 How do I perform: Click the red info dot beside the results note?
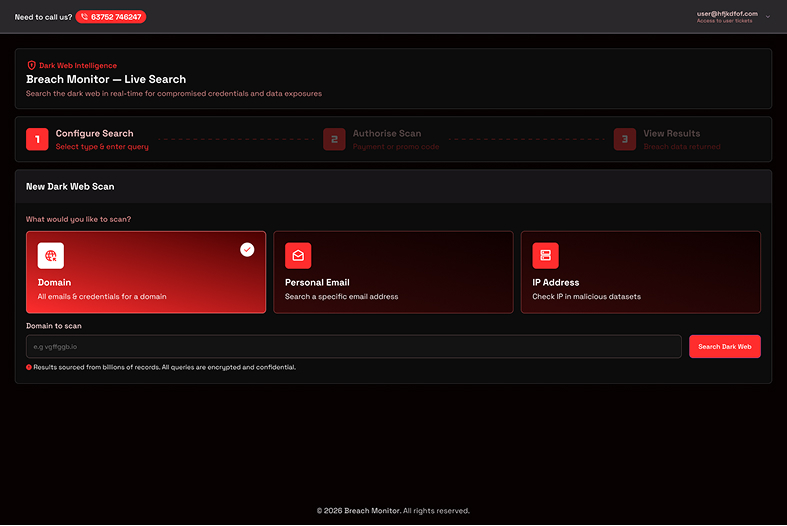pyautogui.click(x=29, y=367)
